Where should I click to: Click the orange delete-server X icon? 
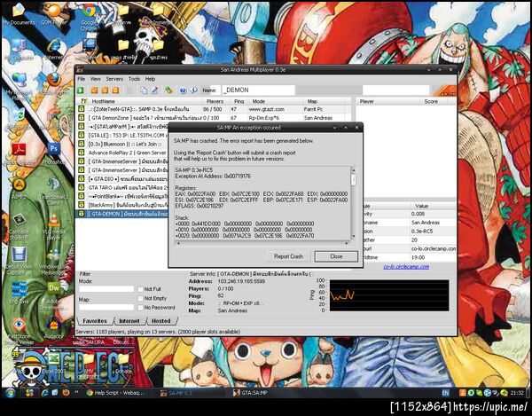coord(106,90)
